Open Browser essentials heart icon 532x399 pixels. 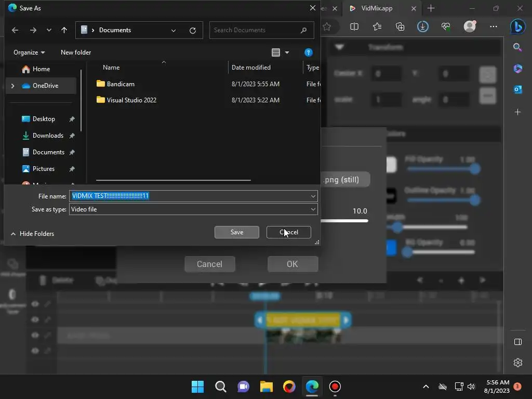pos(446,26)
